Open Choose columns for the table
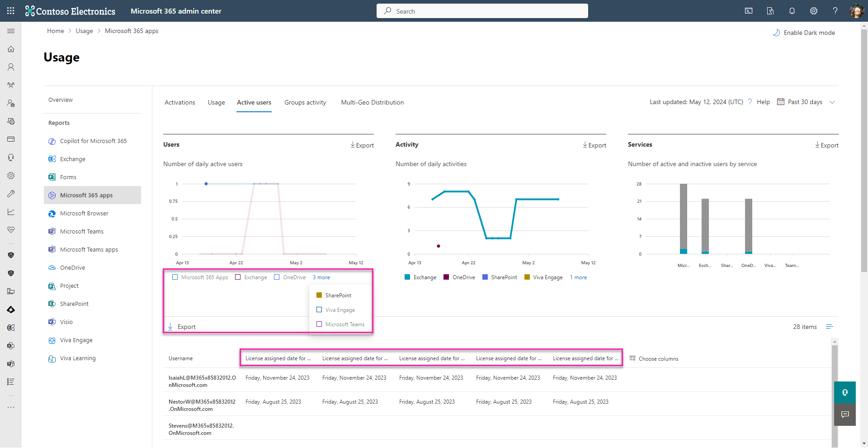868x448 pixels. click(654, 358)
